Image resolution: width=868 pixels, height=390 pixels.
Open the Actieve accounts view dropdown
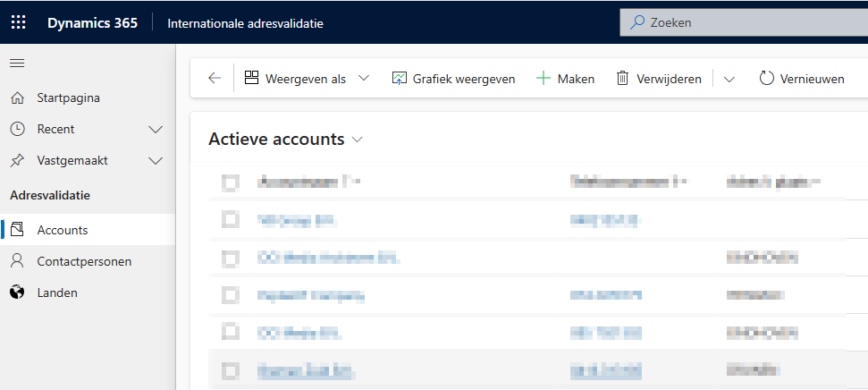click(x=358, y=140)
